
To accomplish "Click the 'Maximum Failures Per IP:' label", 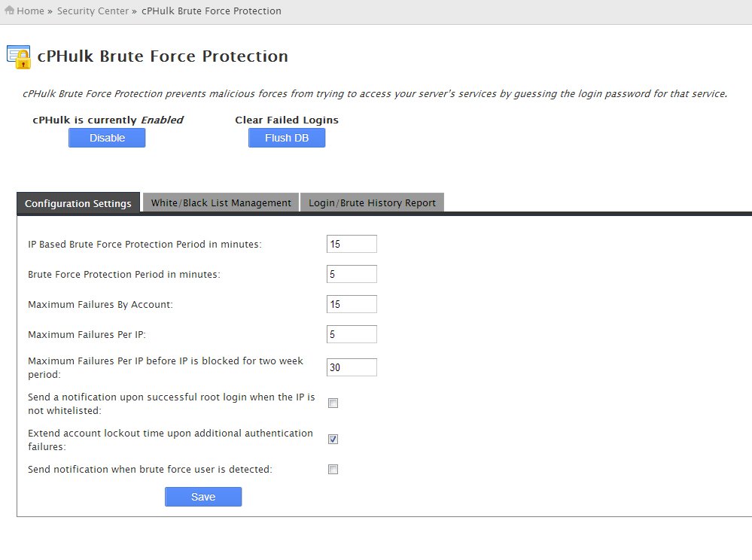I will (87, 335).
